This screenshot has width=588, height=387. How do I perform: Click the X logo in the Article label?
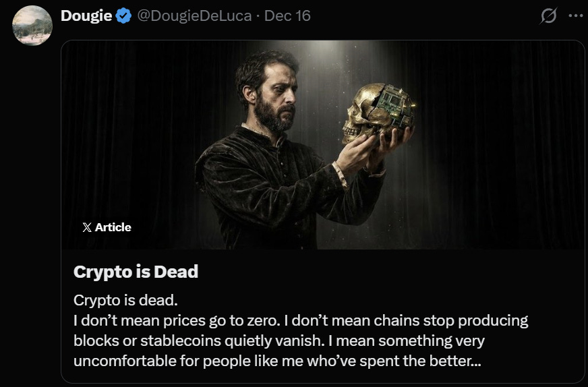pyautogui.click(x=87, y=227)
